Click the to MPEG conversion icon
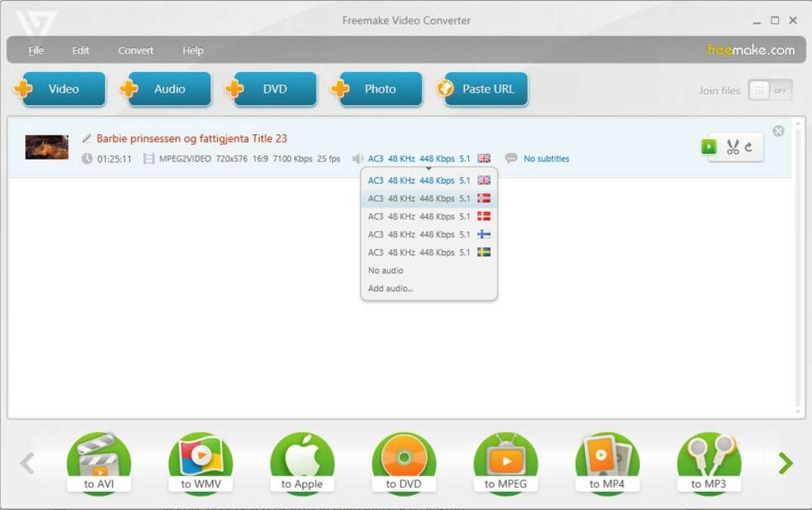812x510 pixels. (505, 464)
